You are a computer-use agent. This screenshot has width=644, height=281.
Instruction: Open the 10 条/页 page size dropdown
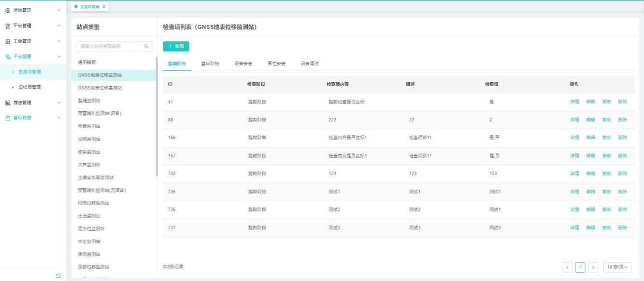(x=617, y=267)
